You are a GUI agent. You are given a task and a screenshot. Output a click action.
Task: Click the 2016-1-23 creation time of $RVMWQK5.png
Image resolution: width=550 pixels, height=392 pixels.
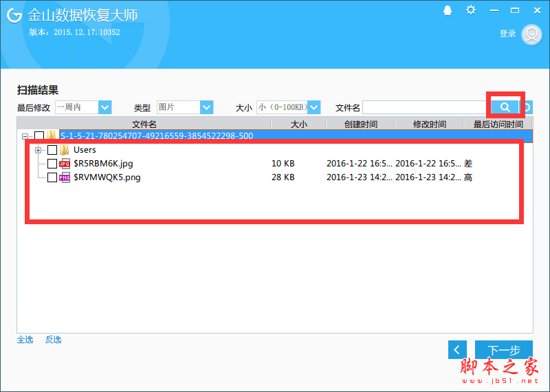pyautogui.click(x=359, y=177)
